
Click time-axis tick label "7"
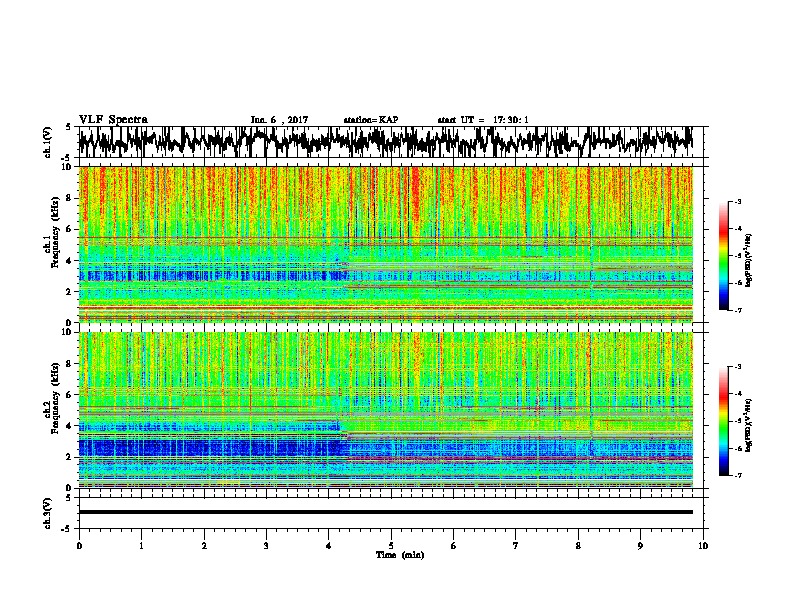tap(516, 546)
